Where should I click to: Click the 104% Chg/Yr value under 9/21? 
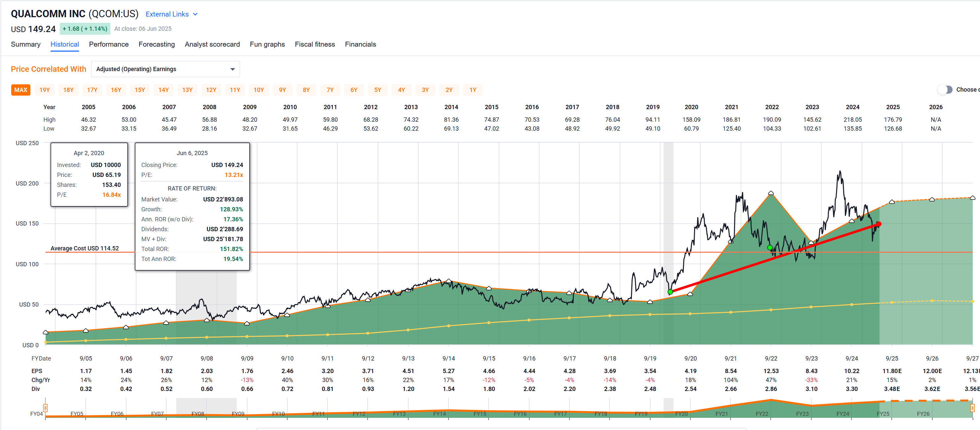(730, 380)
